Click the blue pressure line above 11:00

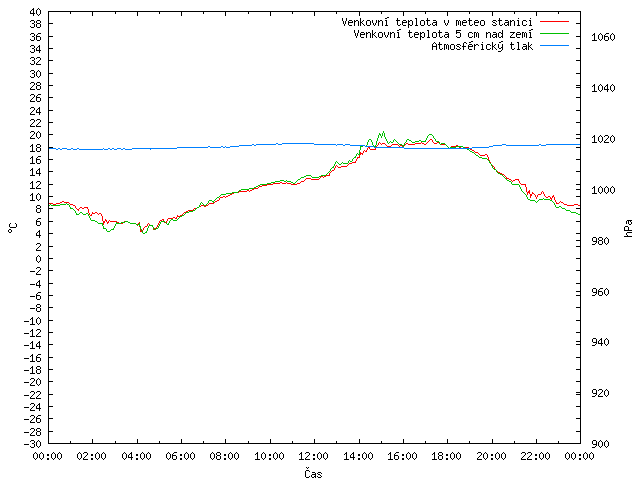pyautogui.click(x=293, y=143)
